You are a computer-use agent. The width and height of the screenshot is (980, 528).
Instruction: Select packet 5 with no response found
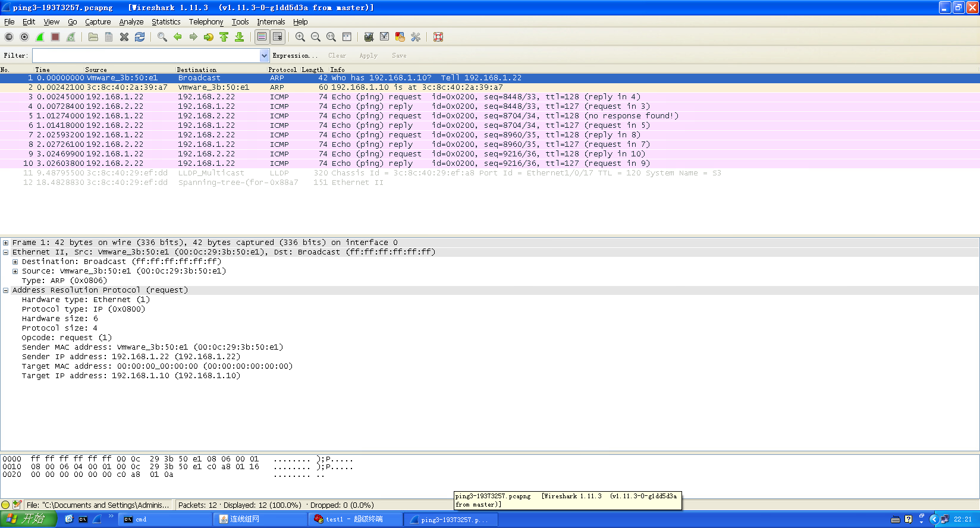click(x=490, y=116)
